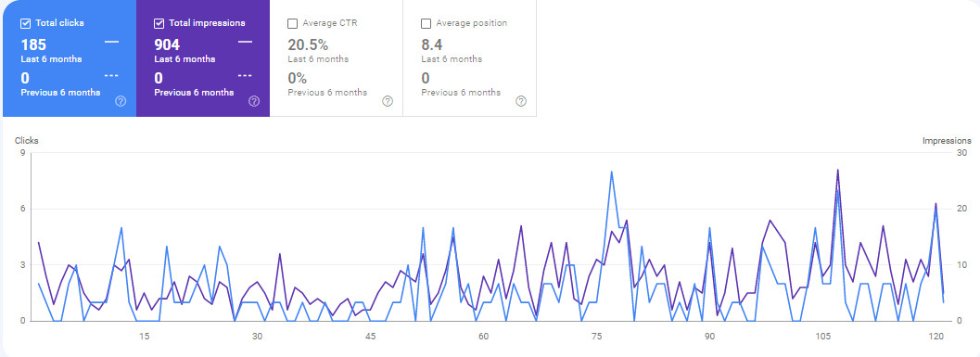The width and height of the screenshot is (980, 357).
Task: Select the solid line legend beside 185 clicks
Action: (111, 42)
